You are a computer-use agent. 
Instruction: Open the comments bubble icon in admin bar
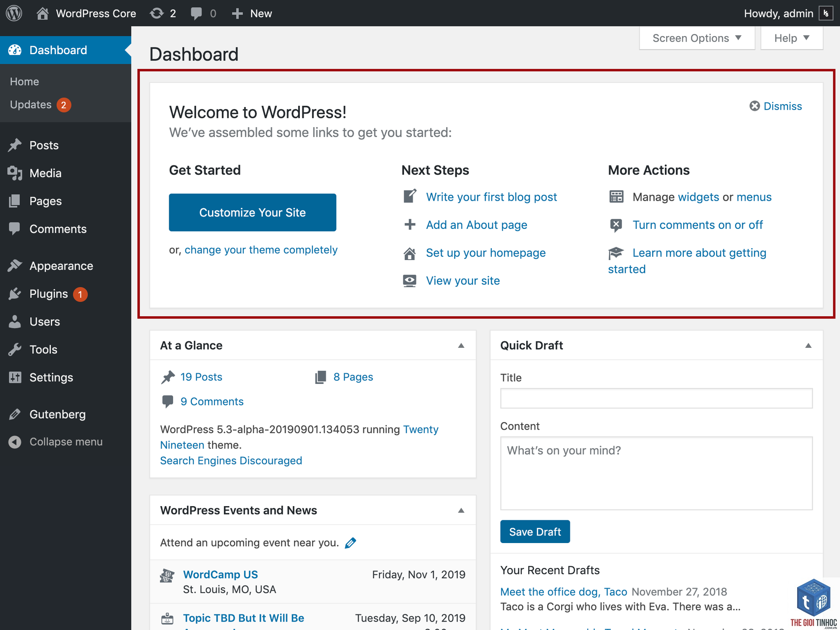click(196, 13)
